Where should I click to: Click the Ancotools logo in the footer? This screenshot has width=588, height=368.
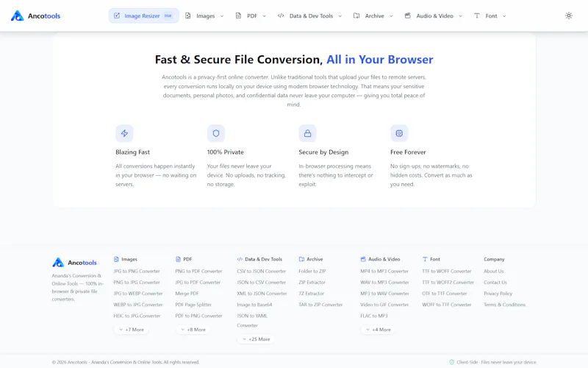(x=74, y=263)
